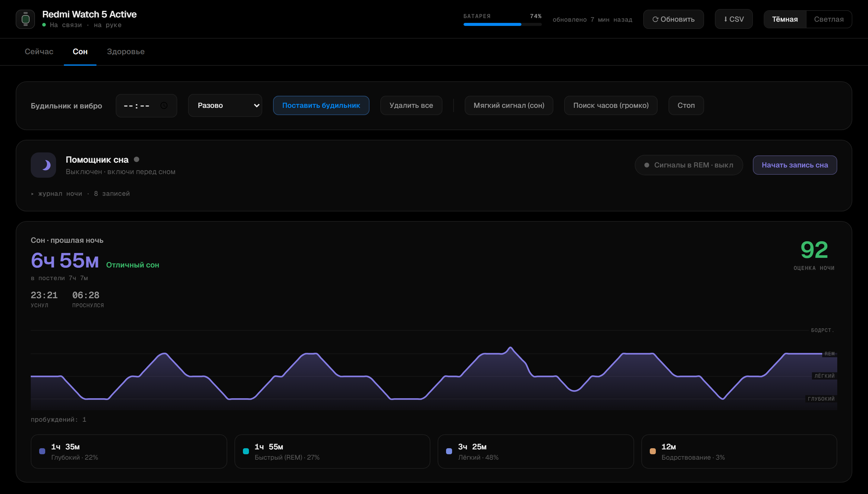Click the в постели 7ч 7м text
This screenshot has height=494, width=868.
(59, 278)
